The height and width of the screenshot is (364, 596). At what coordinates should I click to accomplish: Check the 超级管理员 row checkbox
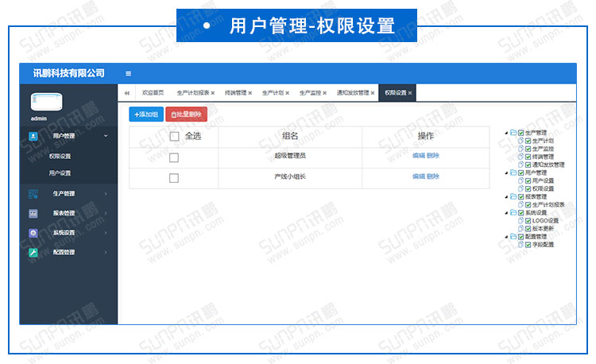(174, 157)
